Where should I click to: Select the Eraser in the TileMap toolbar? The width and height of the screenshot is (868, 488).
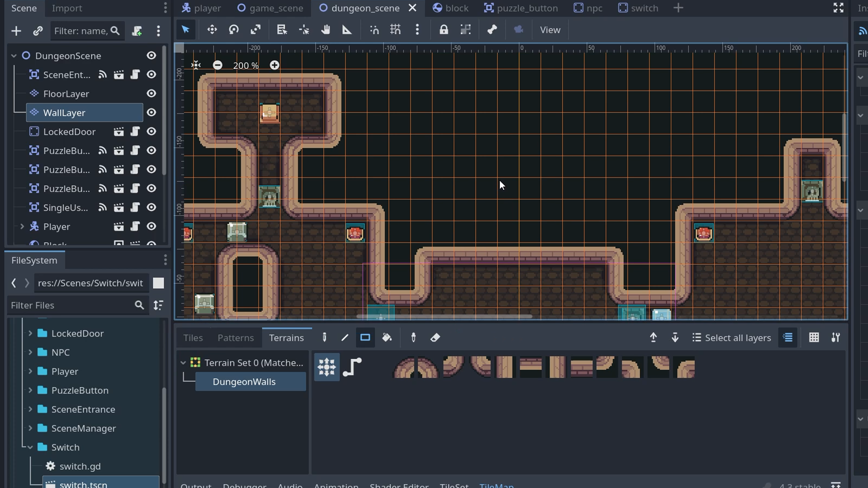coord(435,338)
